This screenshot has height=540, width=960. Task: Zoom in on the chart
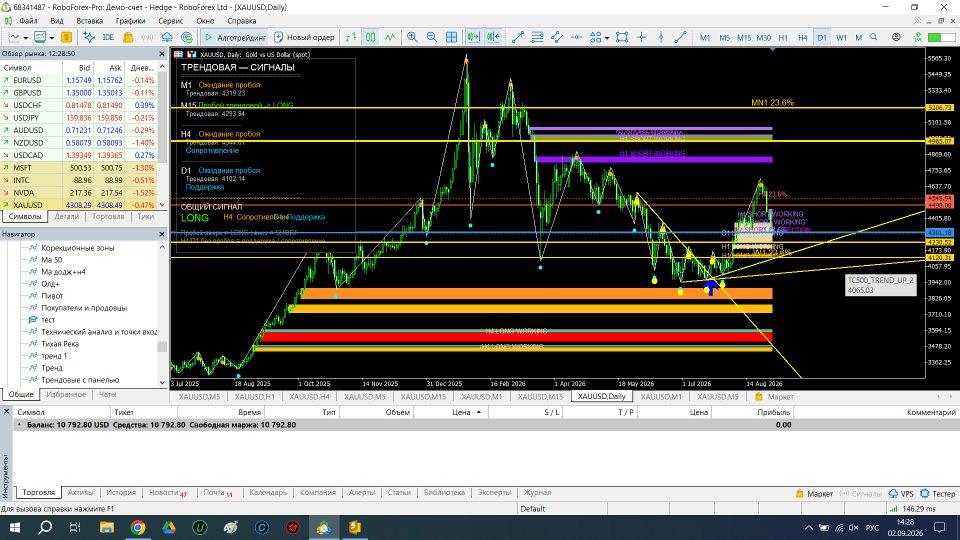(x=412, y=37)
